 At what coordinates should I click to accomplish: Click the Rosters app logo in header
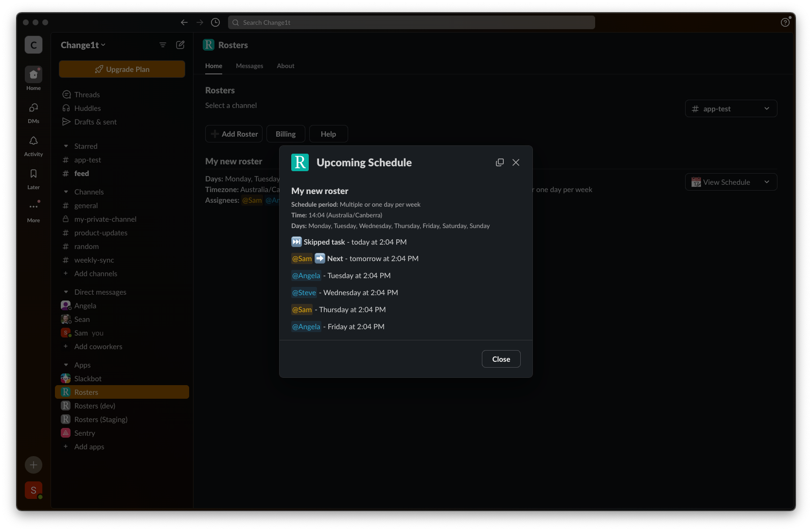click(x=209, y=45)
